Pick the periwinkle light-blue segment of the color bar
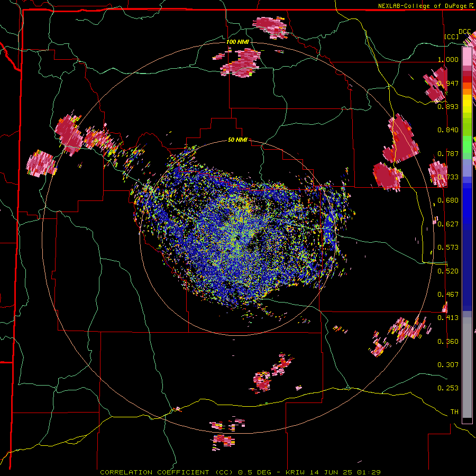476x476 pixels. point(467,168)
